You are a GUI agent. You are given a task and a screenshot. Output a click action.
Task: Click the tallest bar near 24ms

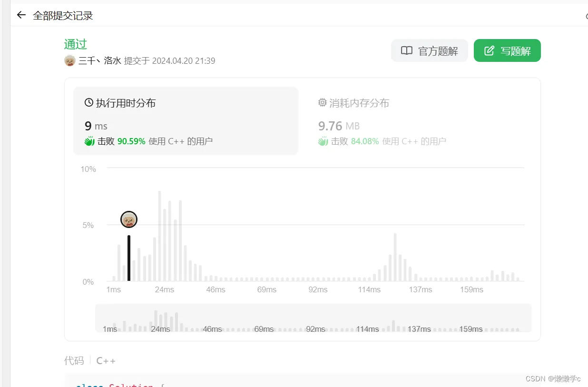[159, 236]
